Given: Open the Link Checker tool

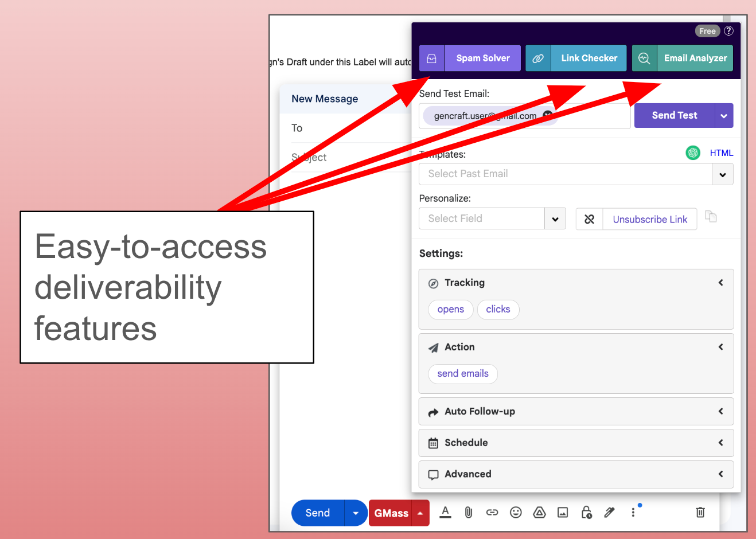Looking at the screenshot, I should pyautogui.click(x=589, y=58).
